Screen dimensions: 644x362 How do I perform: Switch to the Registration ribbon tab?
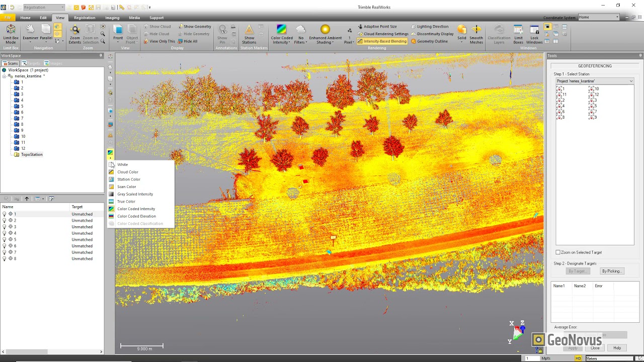[85, 18]
